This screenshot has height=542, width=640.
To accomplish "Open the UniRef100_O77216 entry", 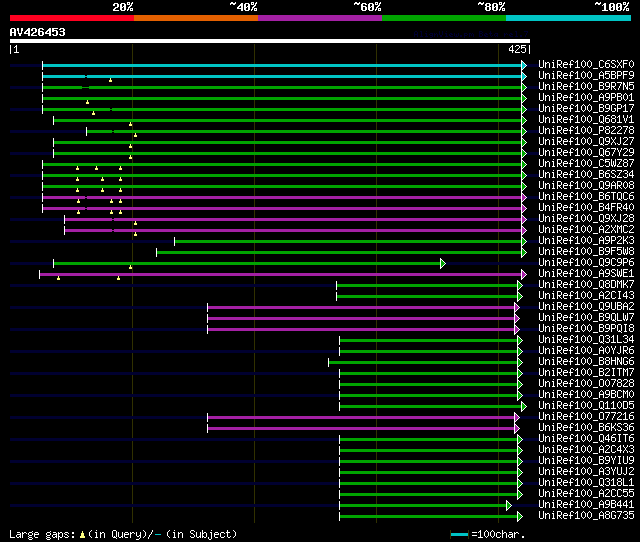I will [x=586, y=417].
